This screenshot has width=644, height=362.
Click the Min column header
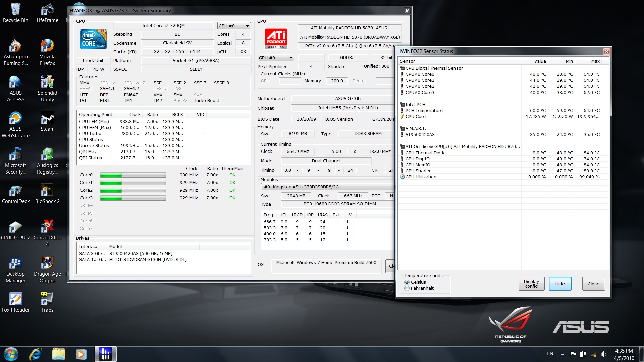pos(561,61)
